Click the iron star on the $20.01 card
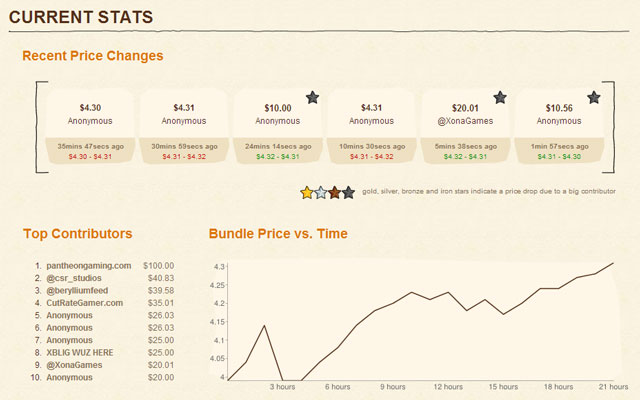 [x=500, y=97]
